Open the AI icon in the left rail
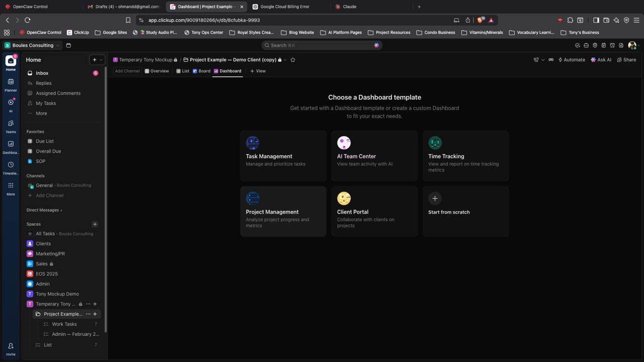 coord(11,105)
